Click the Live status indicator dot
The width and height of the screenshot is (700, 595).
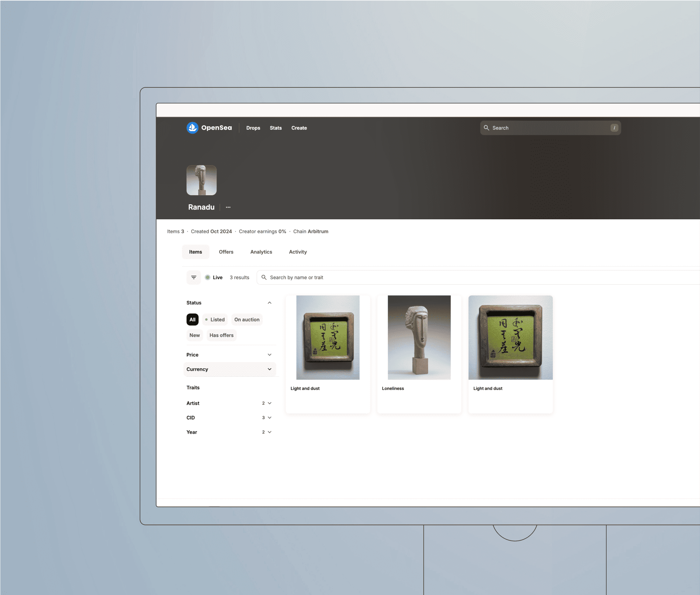[207, 277]
